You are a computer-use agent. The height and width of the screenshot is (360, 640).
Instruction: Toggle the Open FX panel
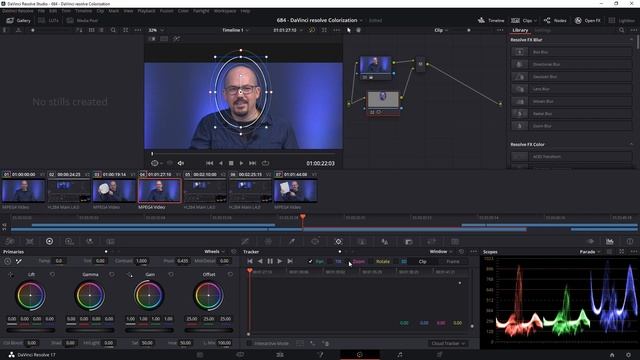coord(587,20)
